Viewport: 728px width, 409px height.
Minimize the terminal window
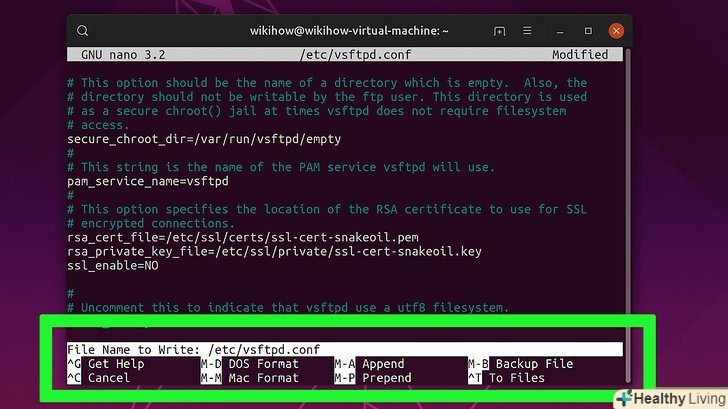point(560,31)
